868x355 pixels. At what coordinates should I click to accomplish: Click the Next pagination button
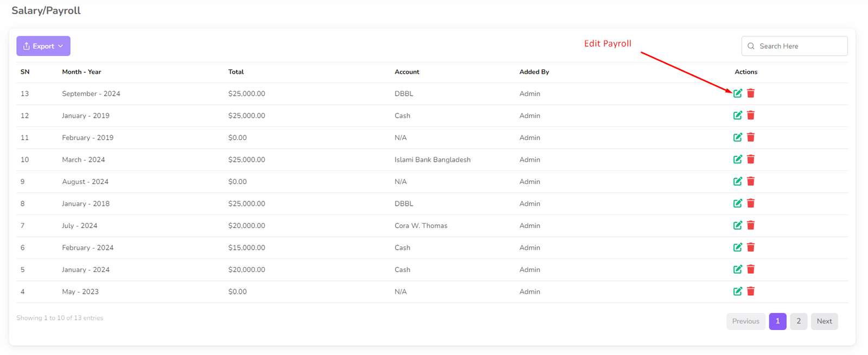(x=824, y=321)
